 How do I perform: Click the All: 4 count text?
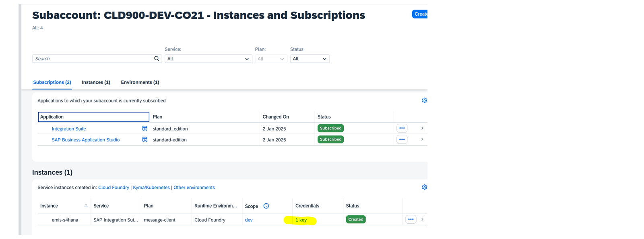pyautogui.click(x=37, y=28)
